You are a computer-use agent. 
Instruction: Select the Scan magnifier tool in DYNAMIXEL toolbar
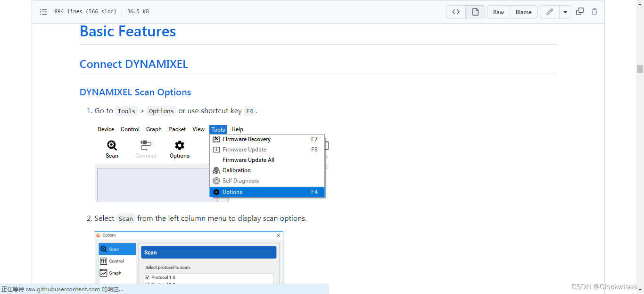(x=112, y=145)
